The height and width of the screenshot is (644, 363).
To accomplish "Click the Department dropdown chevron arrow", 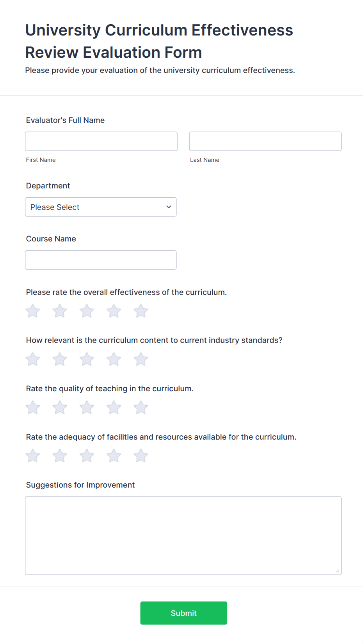I will 169,207.
